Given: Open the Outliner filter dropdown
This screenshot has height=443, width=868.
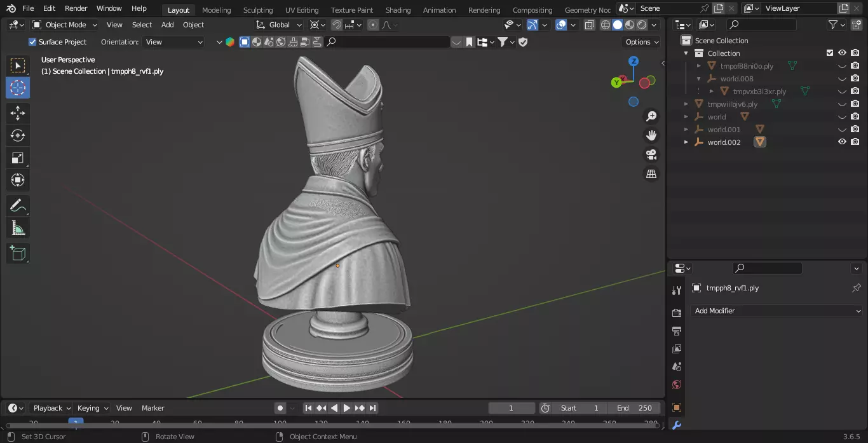Looking at the screenshot, I should tap(836, 25).
